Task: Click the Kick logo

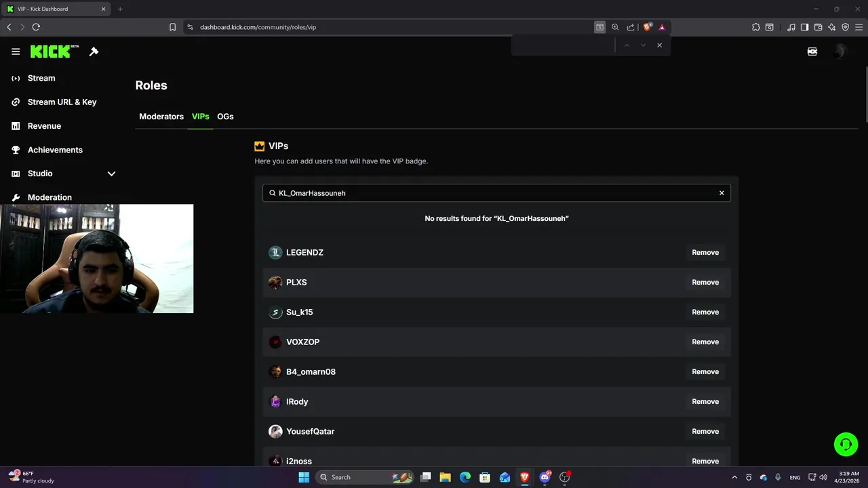Action: [54, 52]
